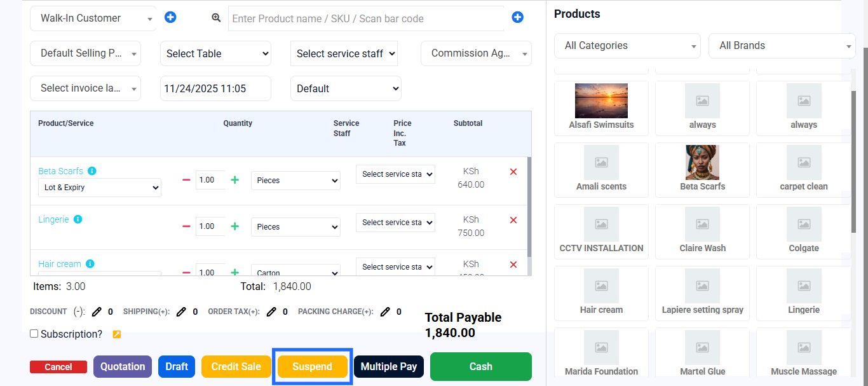868x386 pixels.
Task: Decrease Beta Scarfs quantity with minus
Action: (x=186, y=180)
